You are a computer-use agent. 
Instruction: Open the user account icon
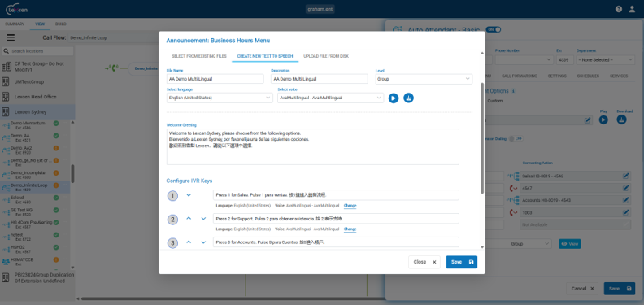632,9
